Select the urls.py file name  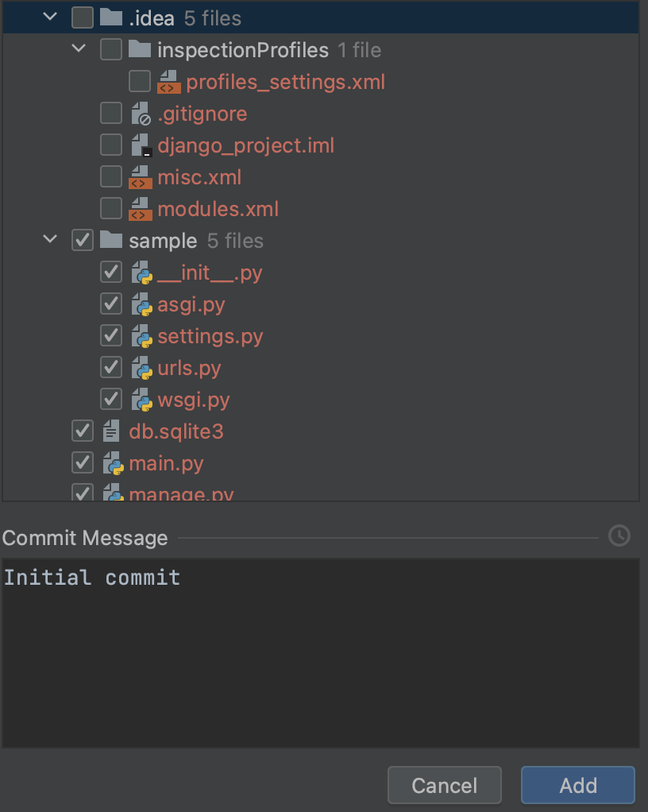click(189, 368)
